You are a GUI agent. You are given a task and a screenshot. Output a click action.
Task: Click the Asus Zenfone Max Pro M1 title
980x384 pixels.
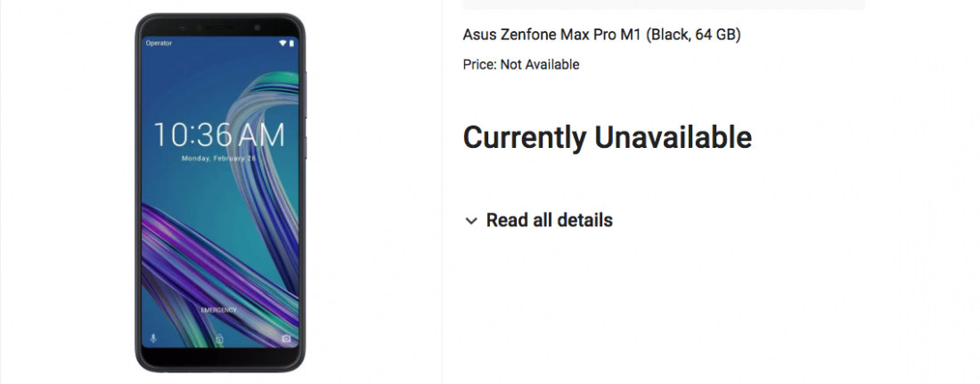pos(602,35)
